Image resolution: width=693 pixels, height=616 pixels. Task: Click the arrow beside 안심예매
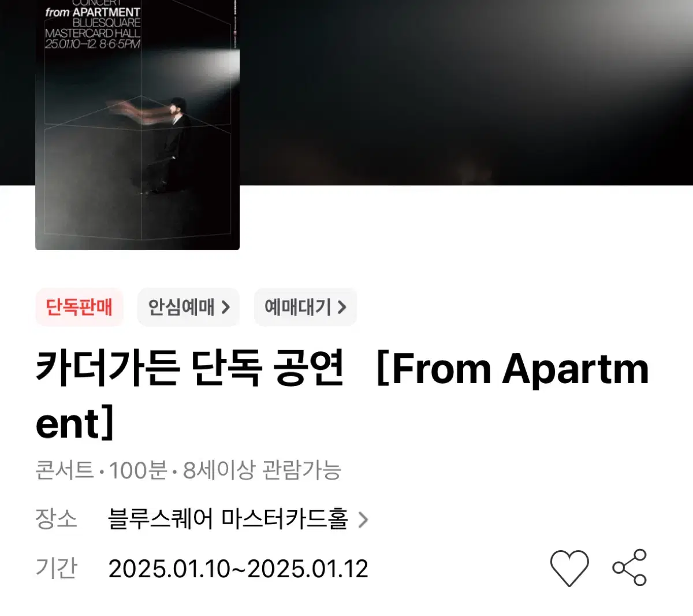[226, 307]
